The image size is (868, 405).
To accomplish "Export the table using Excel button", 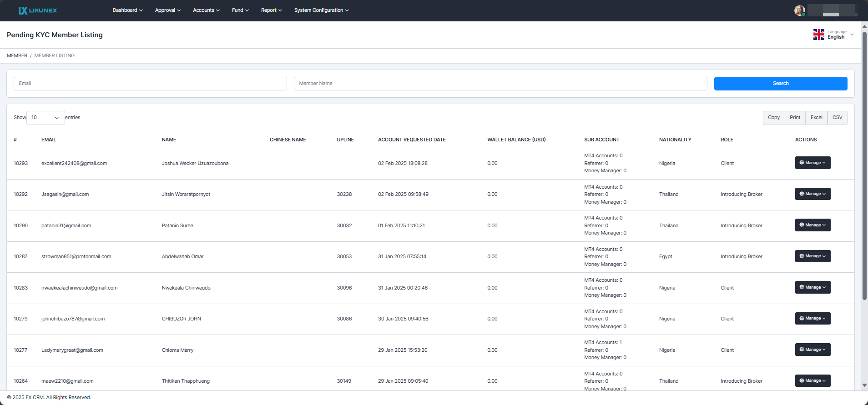I will (x=816, y=118).
